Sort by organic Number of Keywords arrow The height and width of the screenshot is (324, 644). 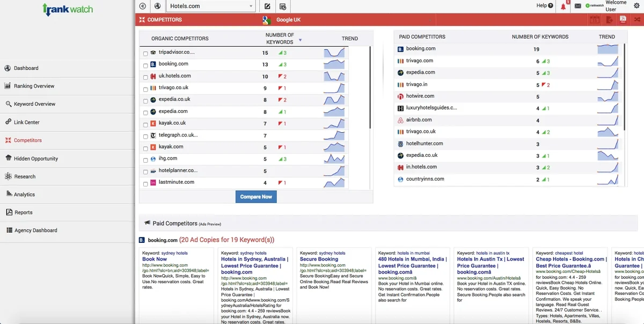(x=300, y=40)
